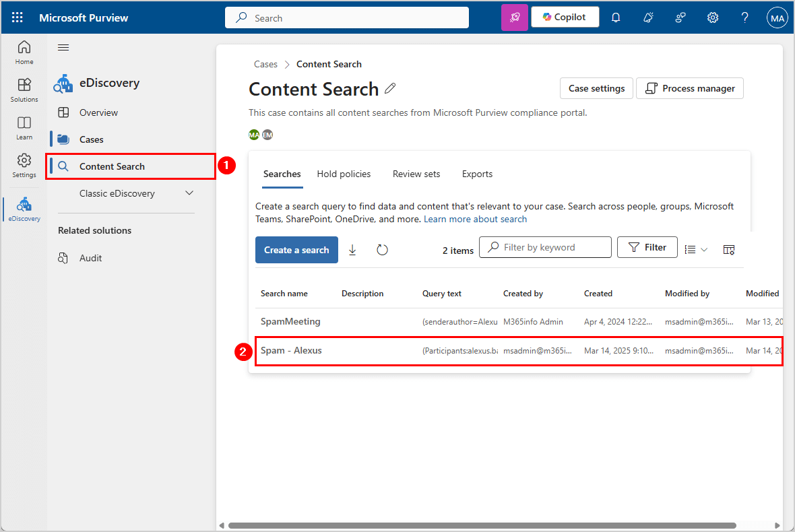This screenshot has width=795, height=532.
Task: Click right arrow of horizontal scrollbar
Action: point(777,525)
